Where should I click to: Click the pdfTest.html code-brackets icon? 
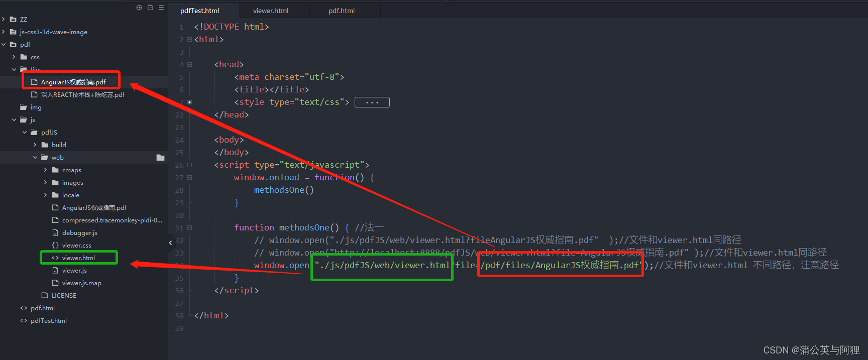point(24,320)
